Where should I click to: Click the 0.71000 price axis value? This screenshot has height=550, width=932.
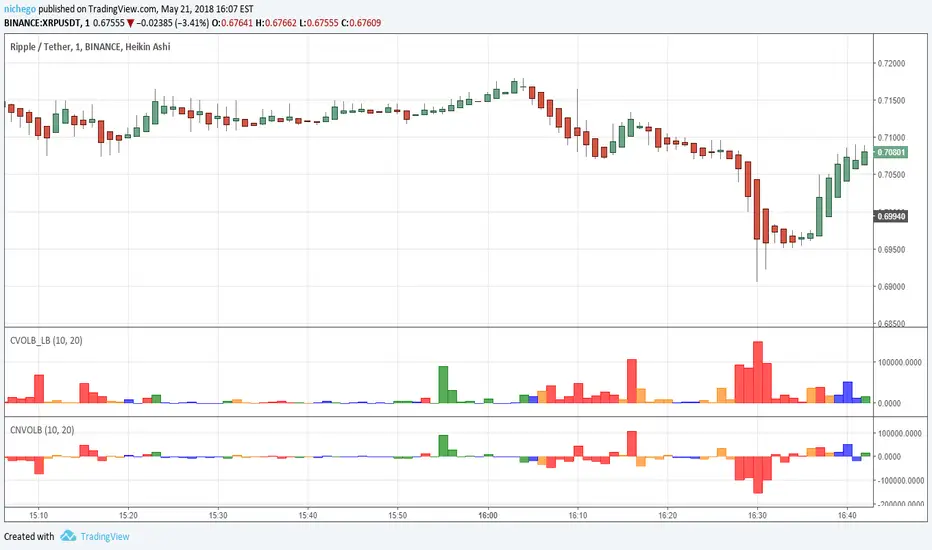coord(891,137)
